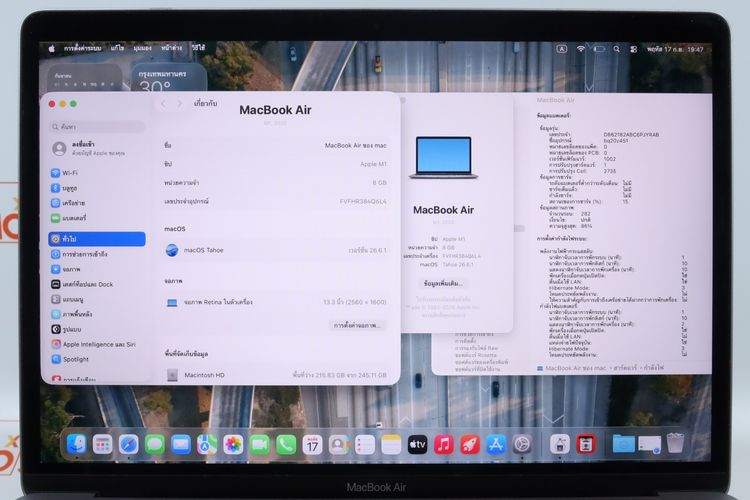Open the มุมมอง menu
The height and width of the screenshot is (500, 750).
[143, 48]
